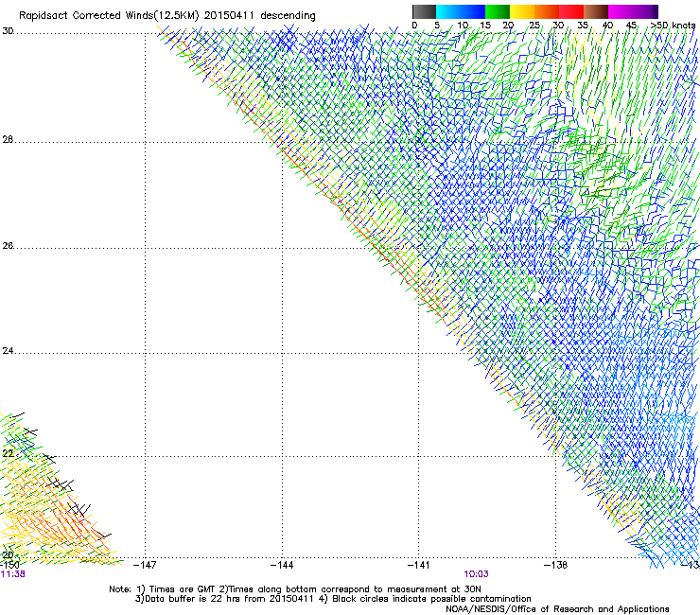Click the latitude label '30'
The image size is (700, 615).
(x=8, y=31)
